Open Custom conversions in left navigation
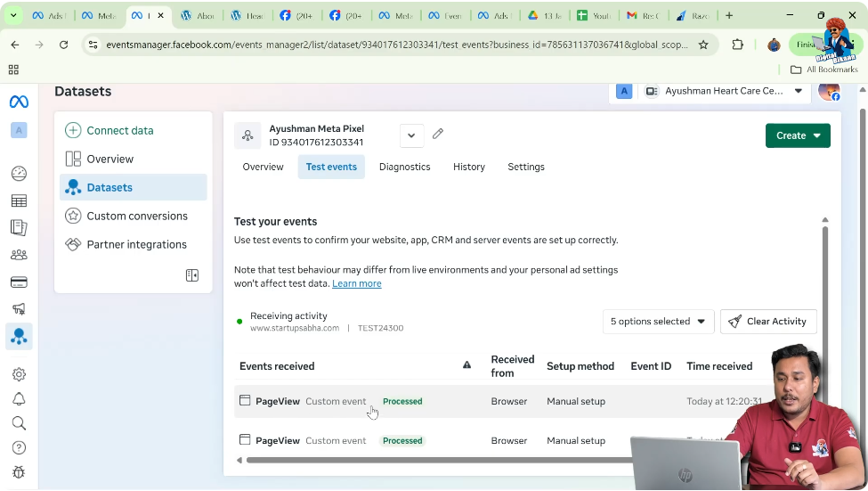Screen dimensions: 868x491 (134, 217)
